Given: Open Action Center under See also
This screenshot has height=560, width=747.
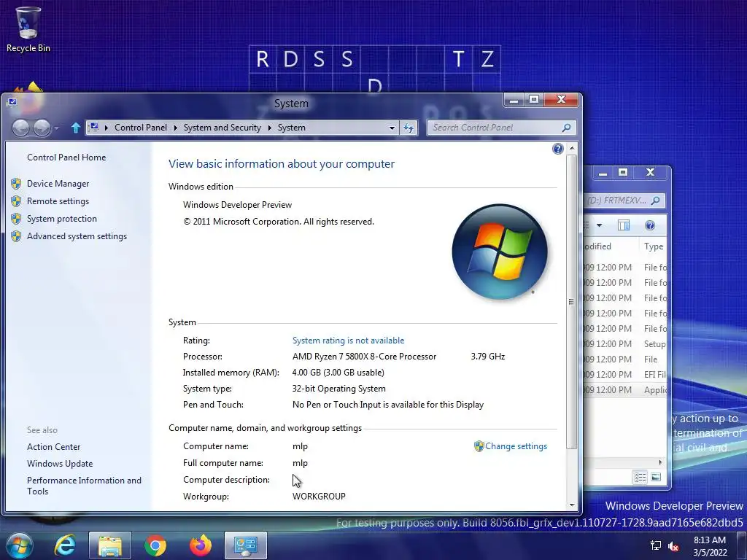Looking at the screenshot, I should 53,447.
